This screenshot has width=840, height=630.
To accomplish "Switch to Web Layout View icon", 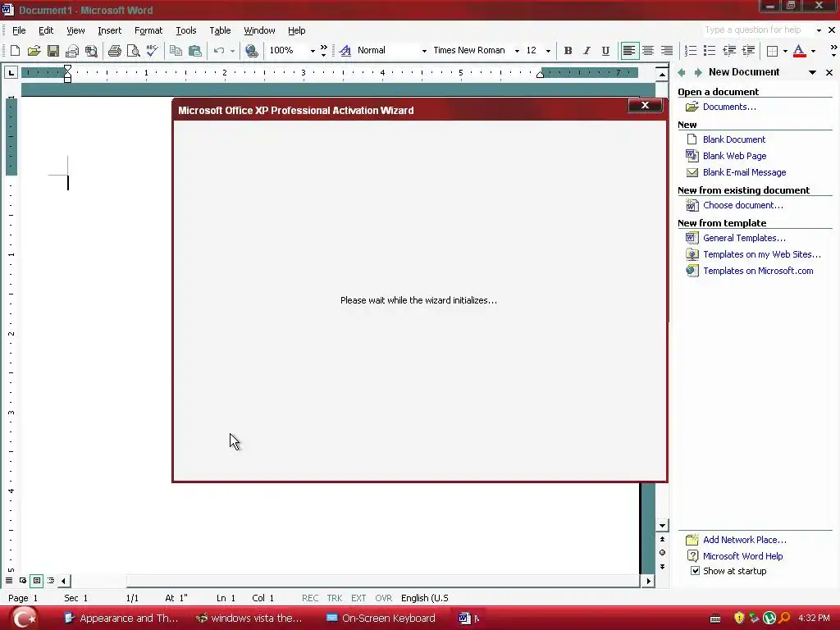I will click(22, 580).
